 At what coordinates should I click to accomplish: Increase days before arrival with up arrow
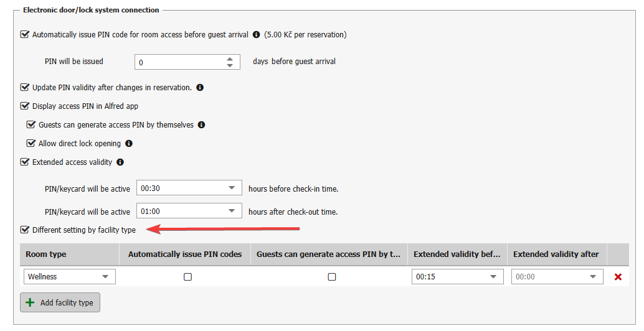[230, 58]
